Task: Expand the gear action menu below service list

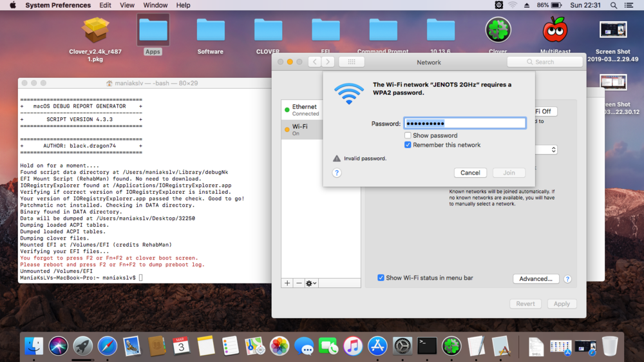Action: tap(311, 283)
